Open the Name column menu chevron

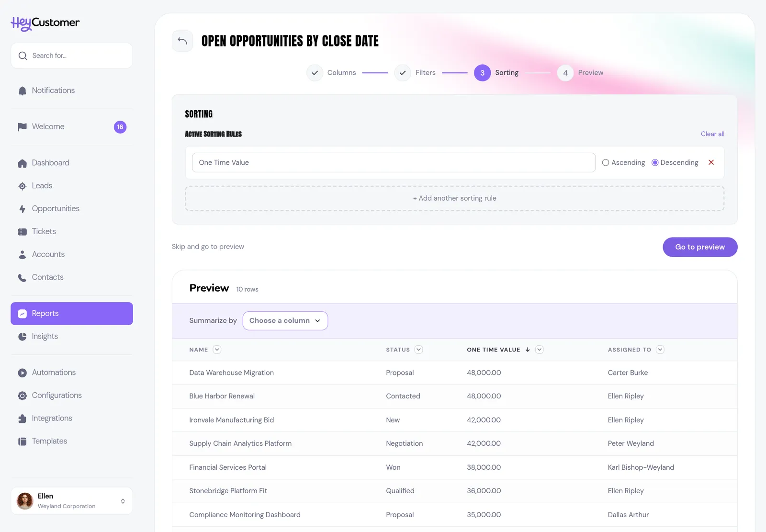click(x=217, y=350)
